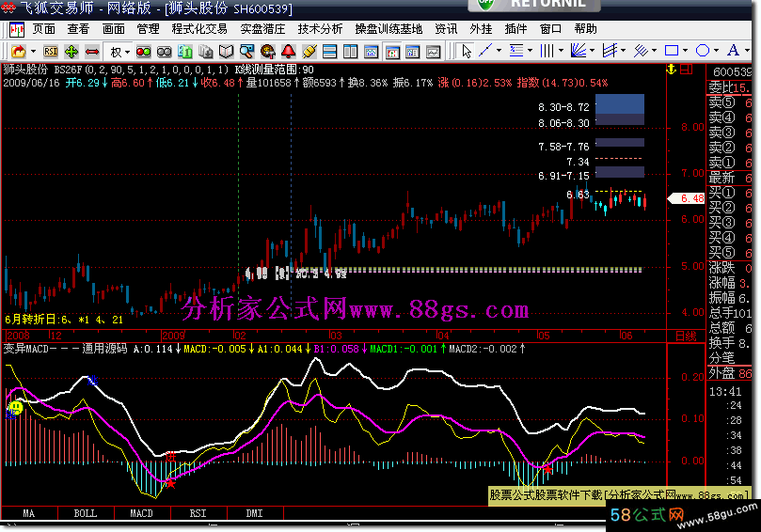The height and width of the screenshot is (532, 761).
Task: Click the gray double-circle icon
Action: (164, 52)
